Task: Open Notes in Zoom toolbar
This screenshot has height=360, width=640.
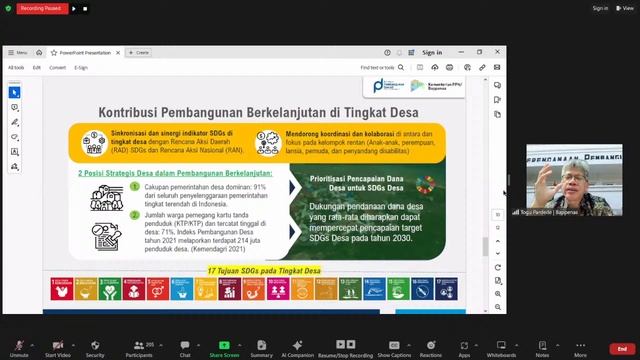Action: [542, 349]
